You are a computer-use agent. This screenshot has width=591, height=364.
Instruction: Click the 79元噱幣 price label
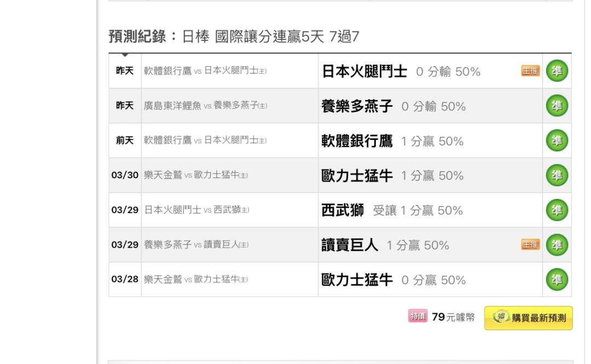[x=453, y=318]
